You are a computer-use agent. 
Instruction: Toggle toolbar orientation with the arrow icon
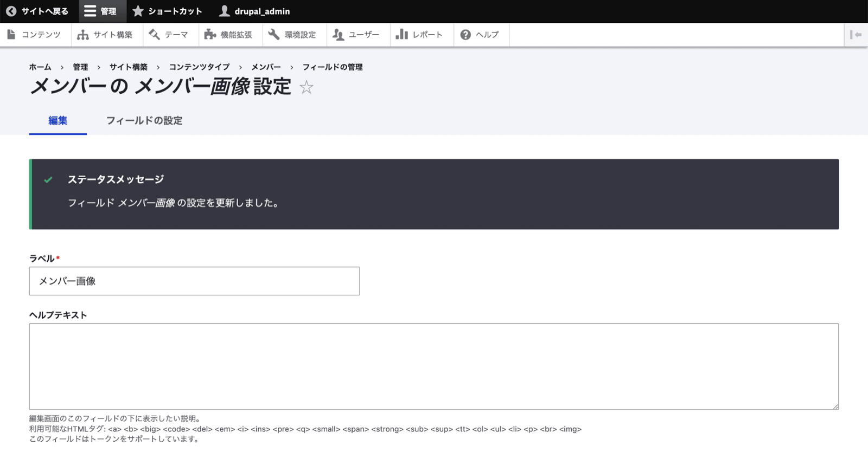(856, 35)
